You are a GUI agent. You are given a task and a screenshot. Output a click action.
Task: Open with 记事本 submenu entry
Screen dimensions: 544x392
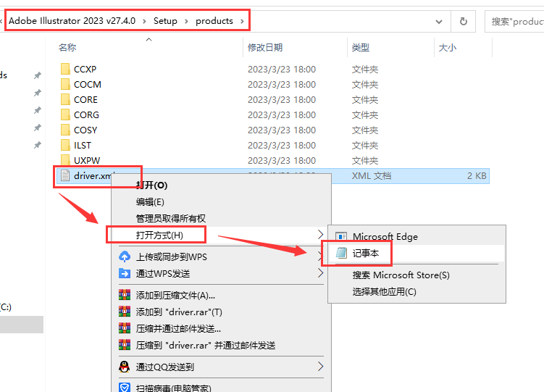[x=366, y=253]
